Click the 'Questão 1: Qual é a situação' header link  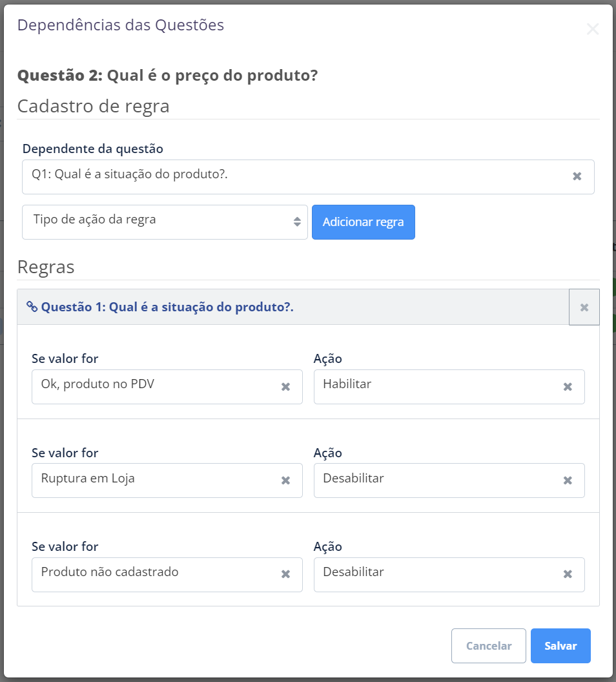point(167,307)
